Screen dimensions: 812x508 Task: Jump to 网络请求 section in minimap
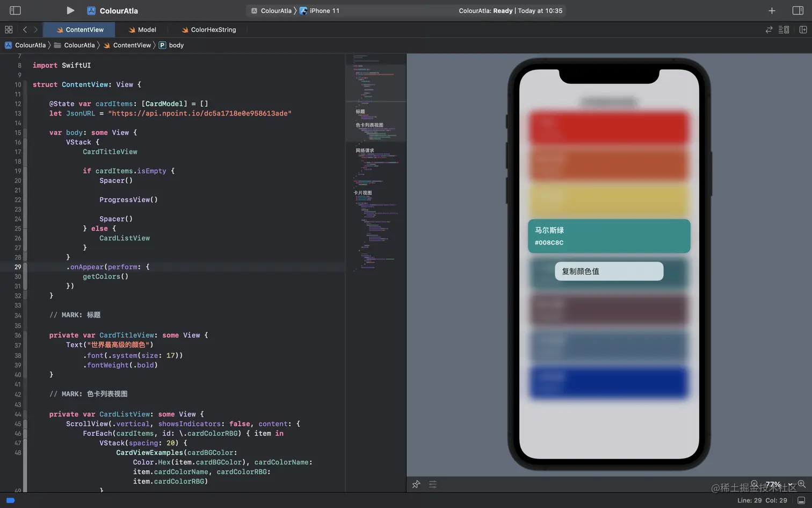tap(365, 151)
